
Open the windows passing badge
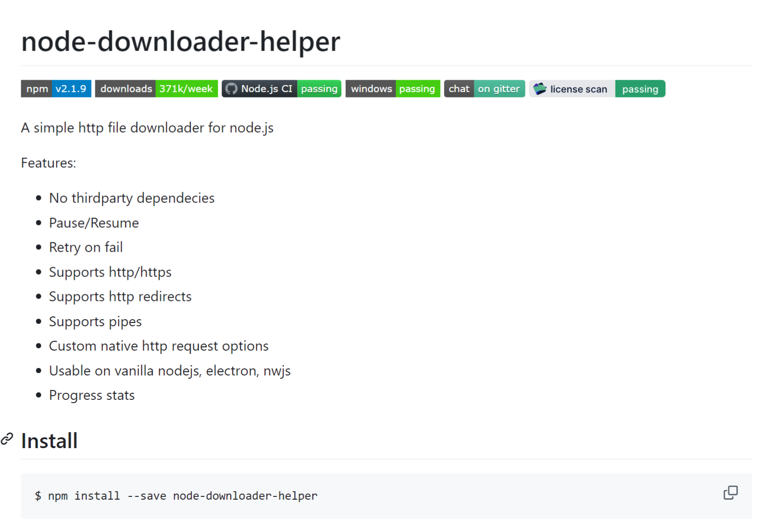coord(393,89)
